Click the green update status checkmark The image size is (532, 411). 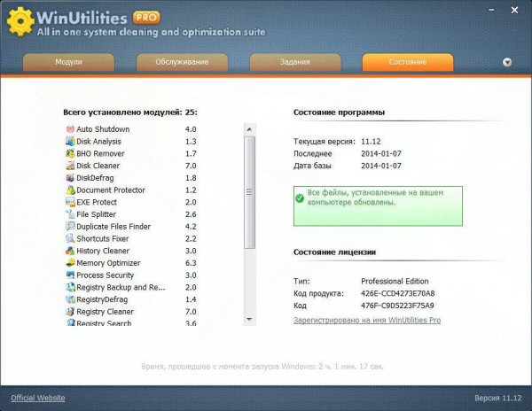tap(300, 198)
